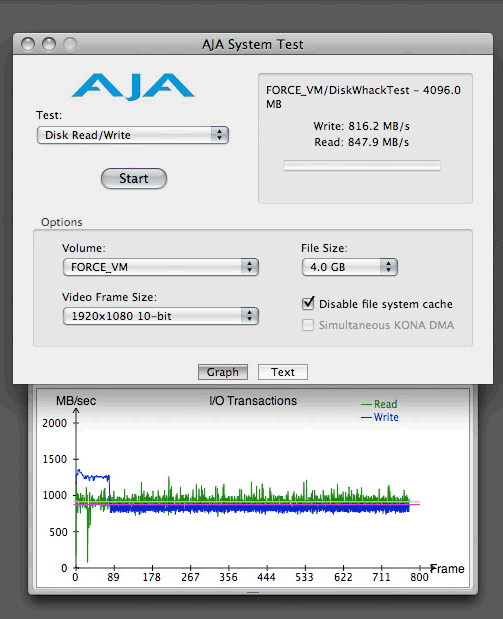The image size is (503, 619).
Task: Switch to the Graph tab
Action: (223, 372)
